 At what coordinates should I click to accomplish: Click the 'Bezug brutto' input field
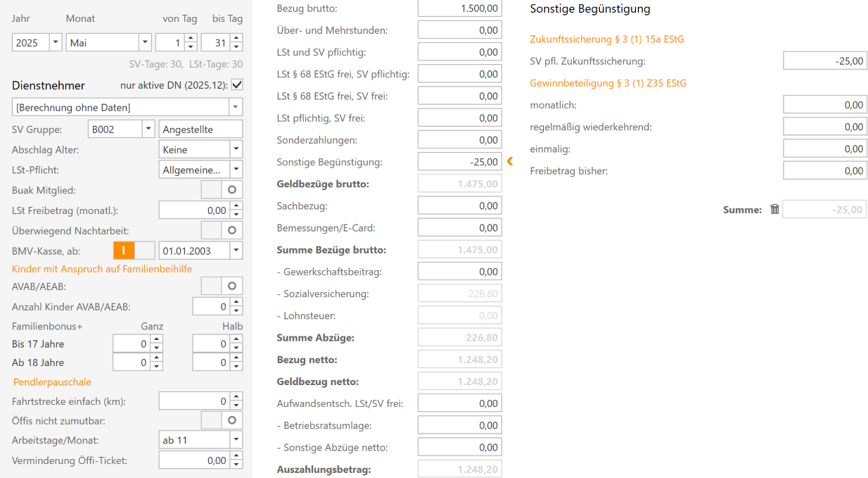tap(459, 8)
